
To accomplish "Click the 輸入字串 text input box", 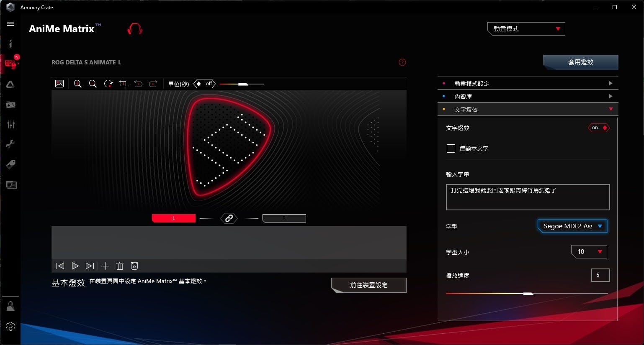I will 528,197.
